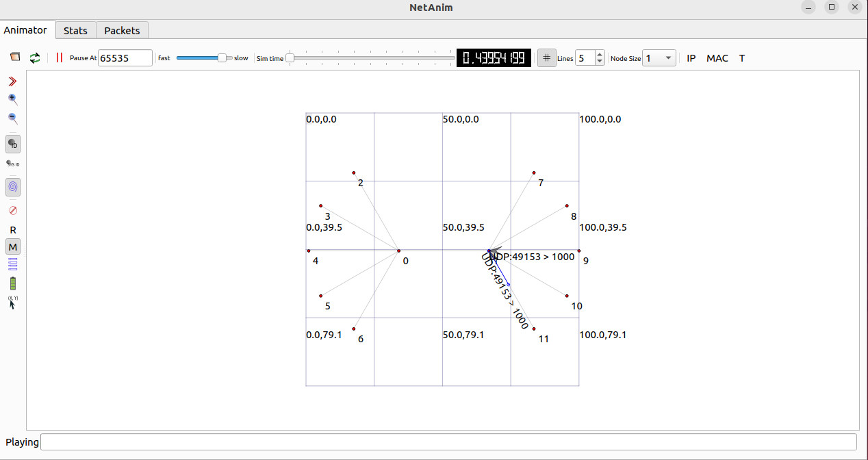Viewport: 868px width, 460px height.
Task: Increase grid lines count
Action: (x=600, y=54)
